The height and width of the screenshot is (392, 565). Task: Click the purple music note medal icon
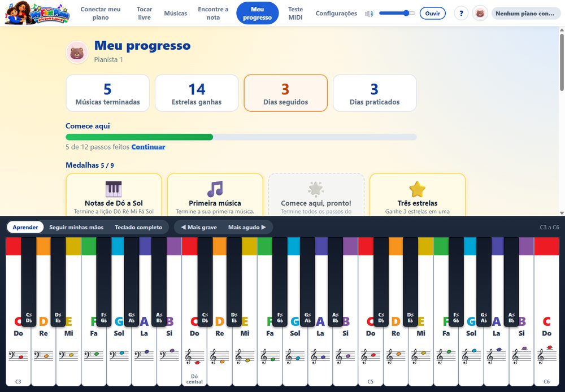(x=215, y=189)
